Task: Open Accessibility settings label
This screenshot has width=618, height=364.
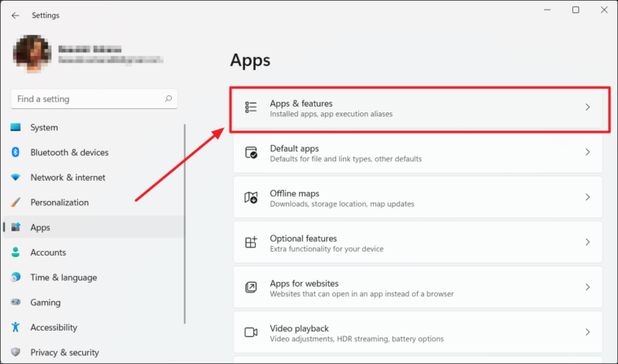Action: click(x=54, y=327)
